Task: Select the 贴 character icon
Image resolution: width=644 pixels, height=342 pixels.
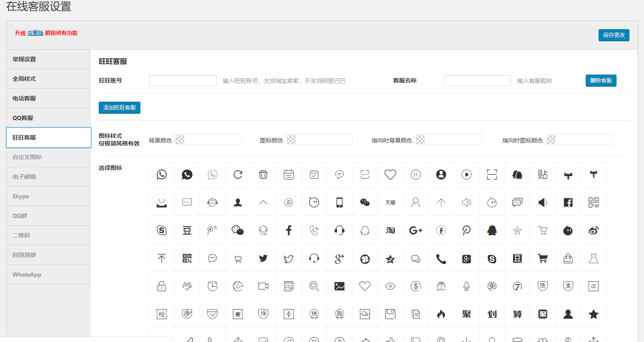Action: click(x=543, y=175)
